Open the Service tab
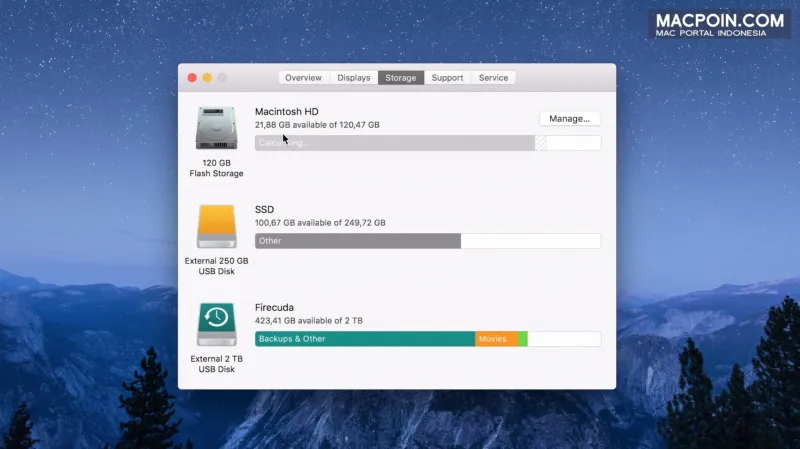Image resolution: width=800 pixels, height=449 pixels. pos(493,78)
